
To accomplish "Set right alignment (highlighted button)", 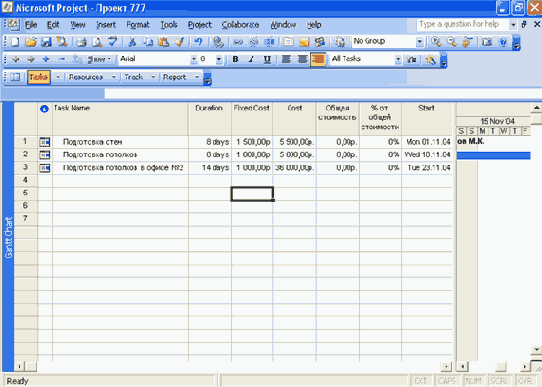I will [318, 59].
